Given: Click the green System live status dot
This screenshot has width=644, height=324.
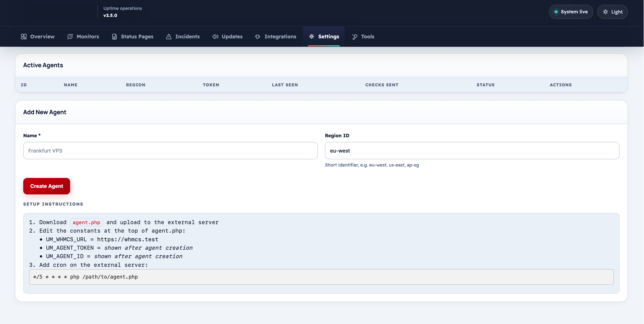Looking at the screenshot, I should pyautogui.click(x=556, y=12).
